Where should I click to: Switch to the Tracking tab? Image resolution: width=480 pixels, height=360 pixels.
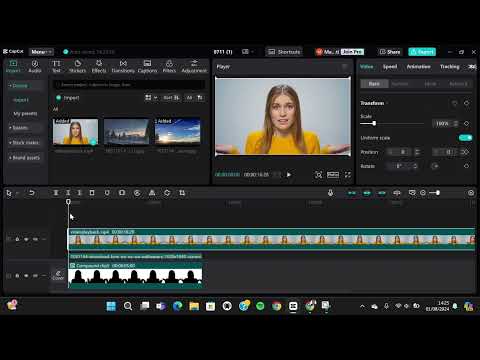coord(449,67)
